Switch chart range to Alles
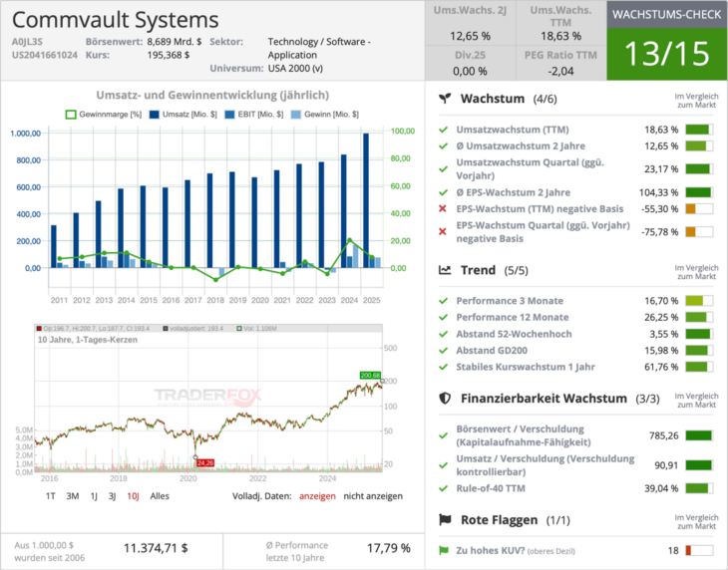 160,496
